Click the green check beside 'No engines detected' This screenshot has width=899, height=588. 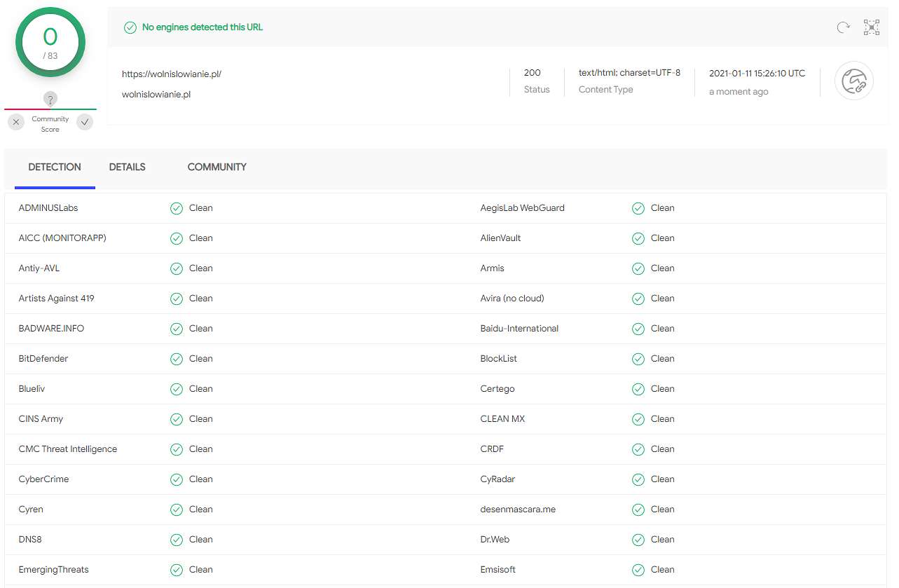tap(130, 27)
